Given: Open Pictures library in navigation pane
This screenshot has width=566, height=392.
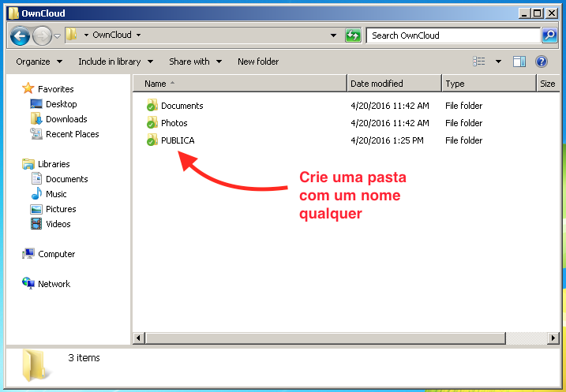Looking at the screenshot, I should click(61, 209).
